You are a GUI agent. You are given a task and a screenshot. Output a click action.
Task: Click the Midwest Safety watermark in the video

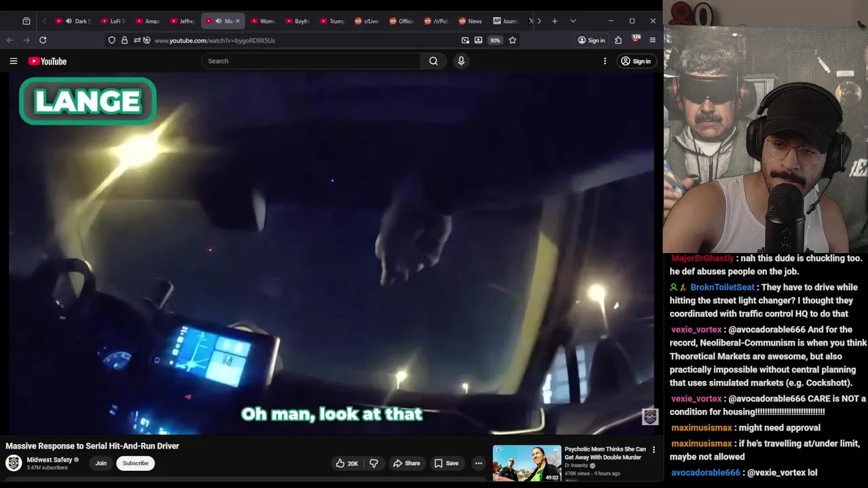[650, 416]
